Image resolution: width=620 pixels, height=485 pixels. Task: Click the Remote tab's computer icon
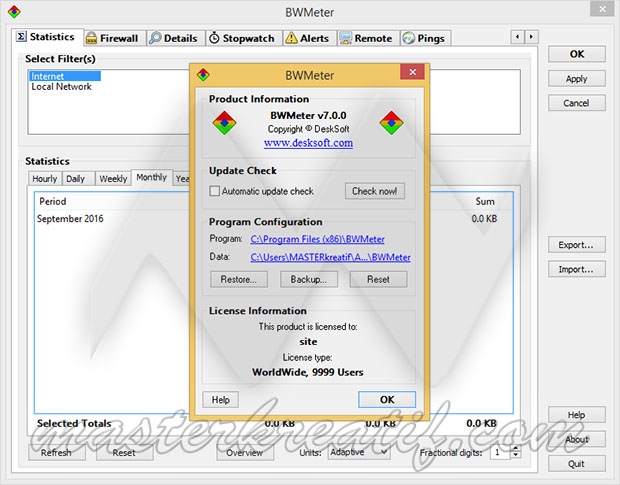click(346, 38)
